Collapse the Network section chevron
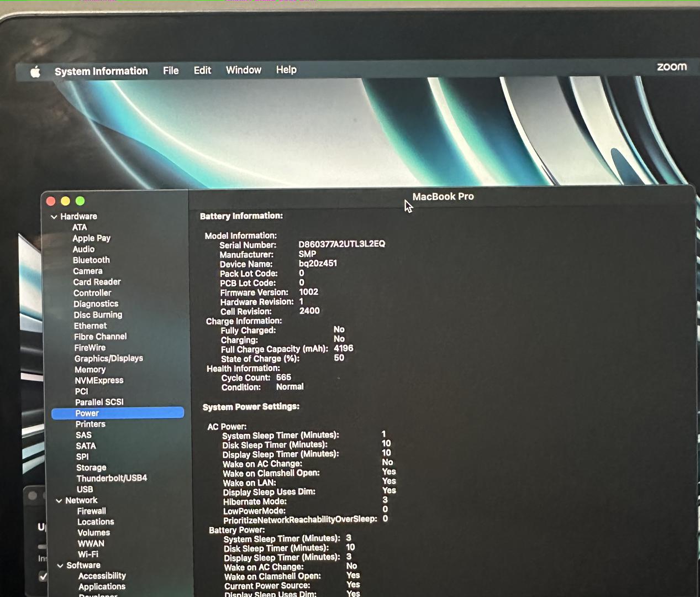This screenshot has height=597, width=700. (x=59, y=501)
